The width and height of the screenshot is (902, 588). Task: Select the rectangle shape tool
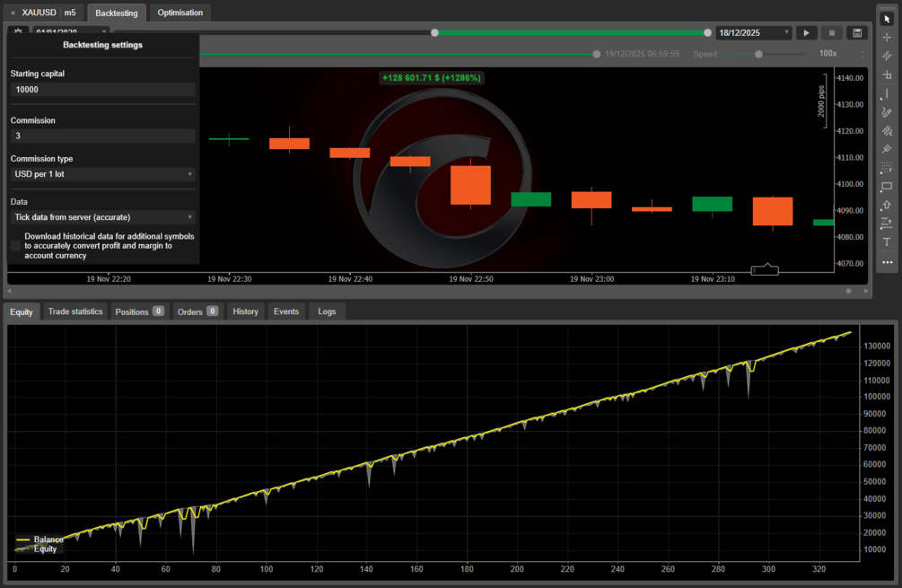click(x=887, y=187)
